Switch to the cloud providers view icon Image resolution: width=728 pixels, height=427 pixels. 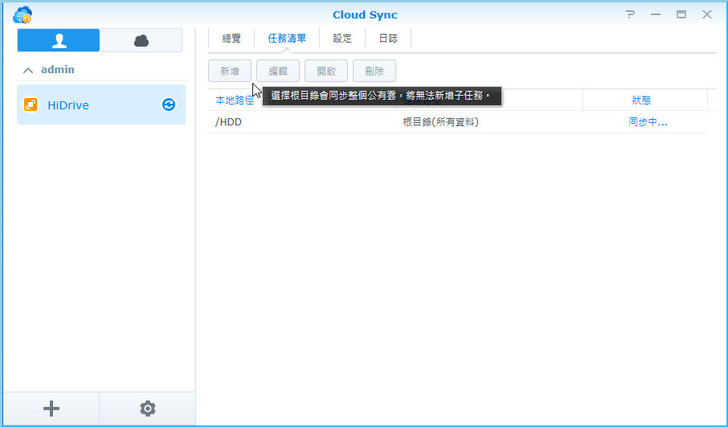click(x=141, y=41)
